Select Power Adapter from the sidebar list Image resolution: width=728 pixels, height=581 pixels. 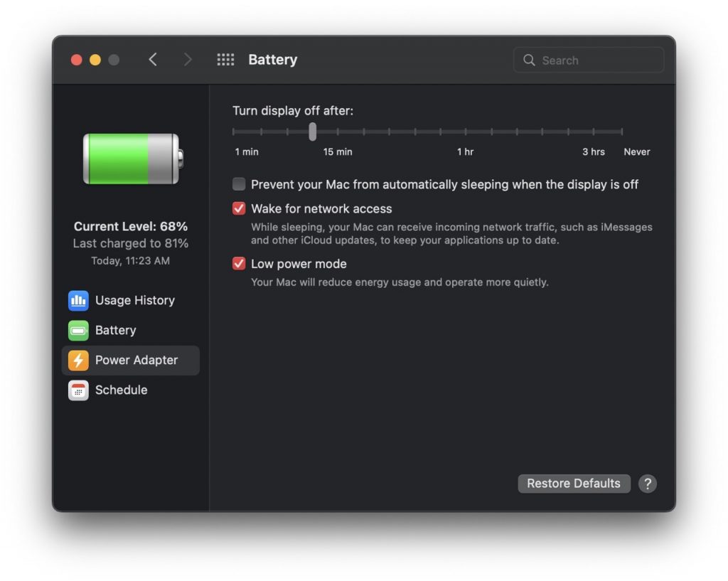point(136,360)
